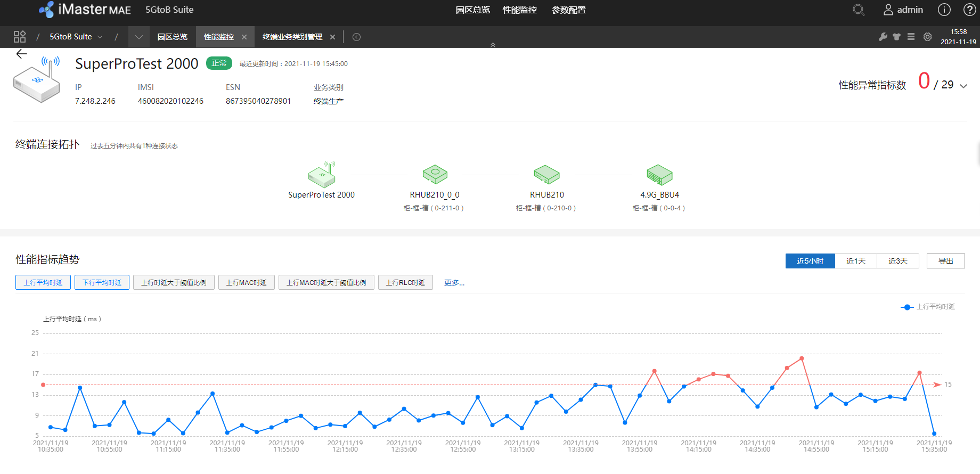Switch to 园区总览 tab

173,37
